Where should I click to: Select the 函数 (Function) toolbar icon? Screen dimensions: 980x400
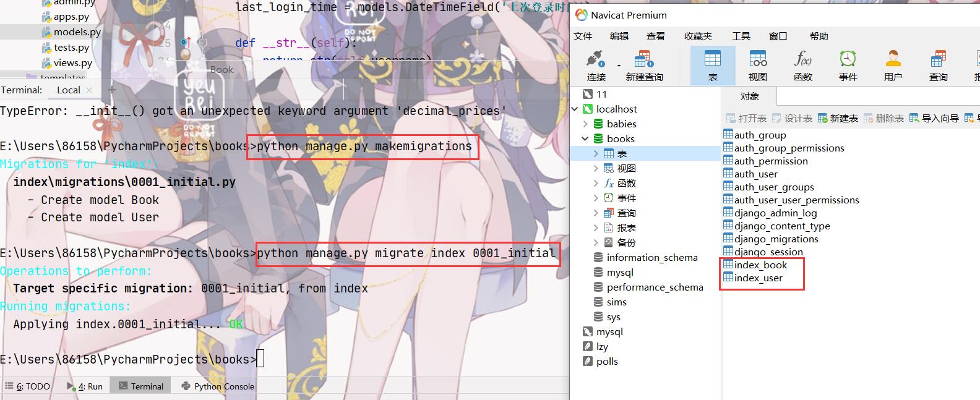coord(803,66)
